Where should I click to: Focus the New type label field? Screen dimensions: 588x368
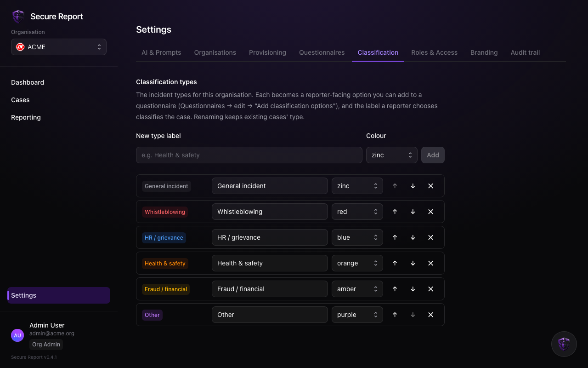pos(249,155)
